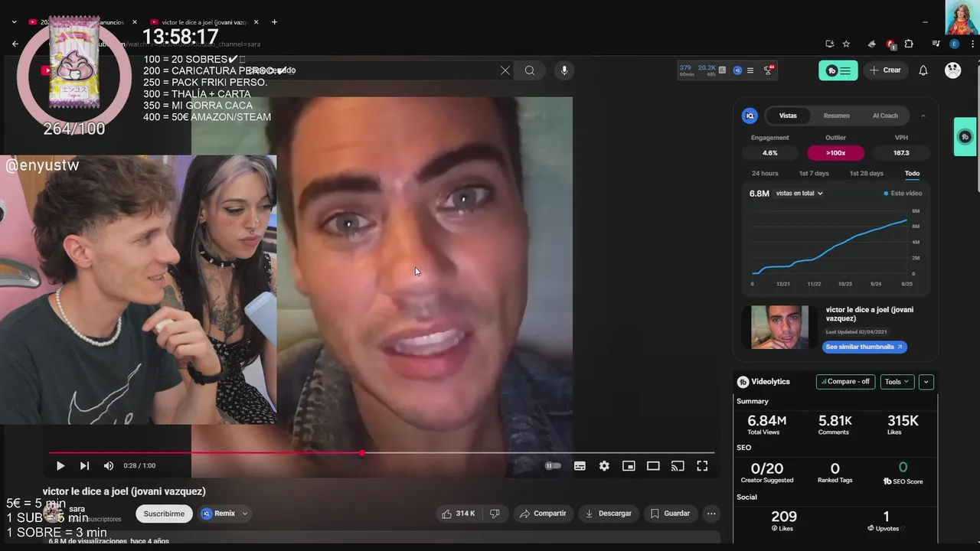980x551 pixels.
Task: Open the TubeBuddy menu button
Action: coord(838,70)
